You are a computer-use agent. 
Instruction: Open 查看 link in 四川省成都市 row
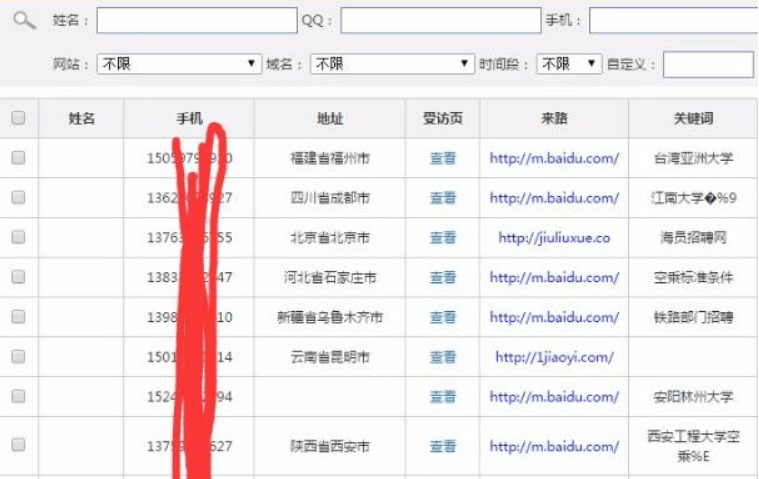[x=443, y=198]
